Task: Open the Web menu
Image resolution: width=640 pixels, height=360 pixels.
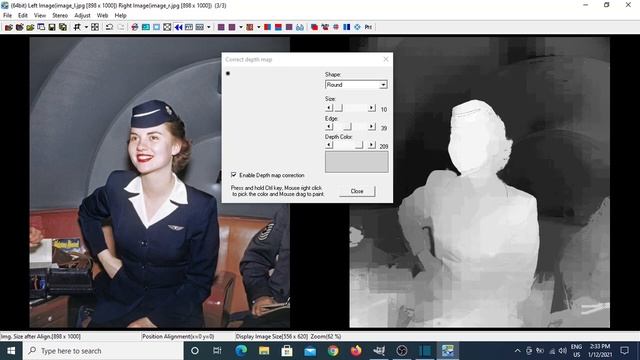Action: (102, 16)
